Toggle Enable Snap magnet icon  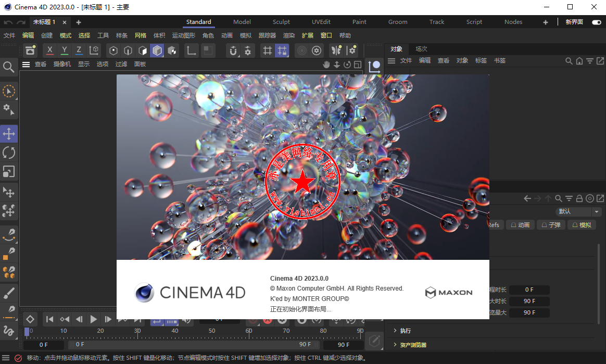pyautogui.click(x=233, y=51)
